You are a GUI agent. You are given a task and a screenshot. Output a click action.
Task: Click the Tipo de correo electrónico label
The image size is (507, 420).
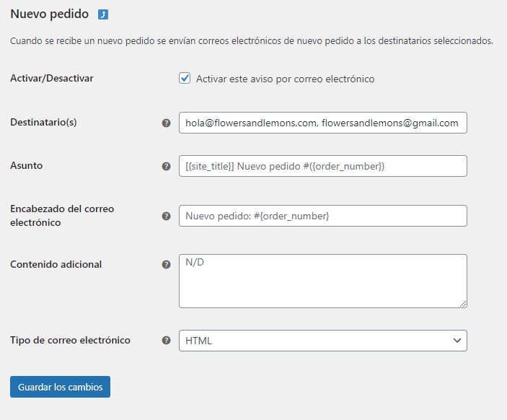70,341
